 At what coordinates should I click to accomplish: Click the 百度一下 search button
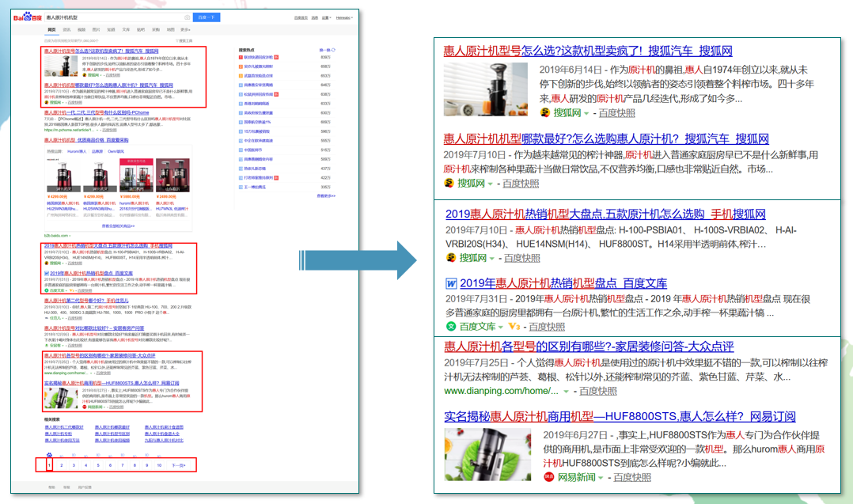pos(207,17)
